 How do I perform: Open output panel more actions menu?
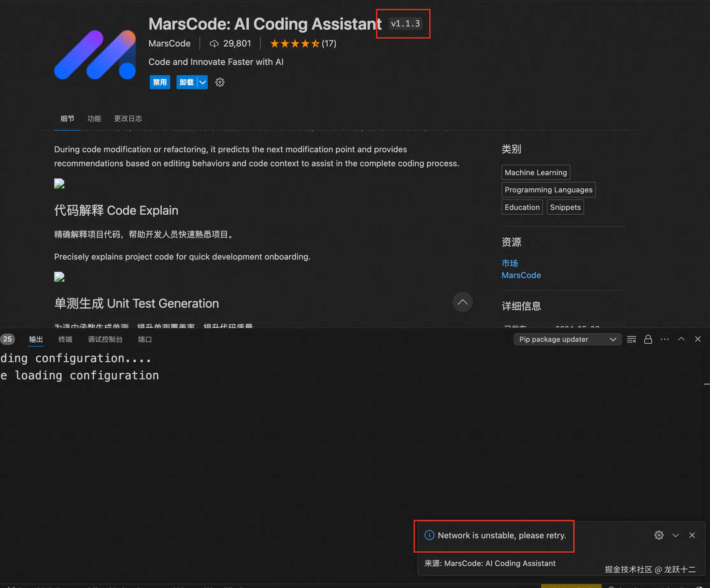(664, 339)
